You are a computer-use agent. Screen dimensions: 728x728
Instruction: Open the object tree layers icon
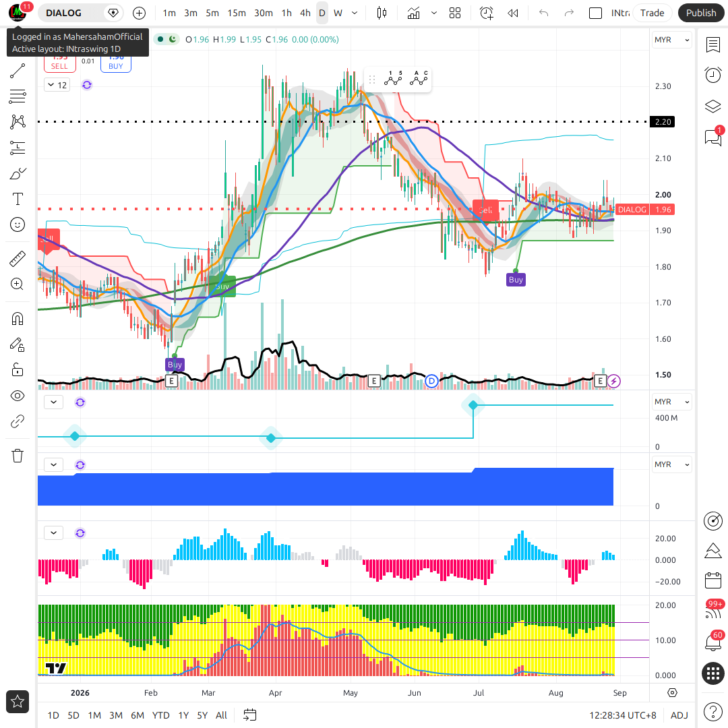[x=712, y=107]
